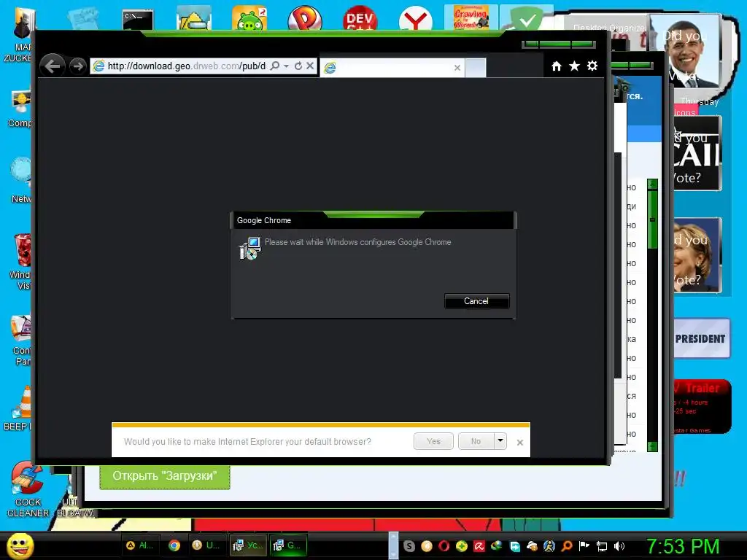
Task: Switch to the 'Al...' taskbar button
Action: 139,545
